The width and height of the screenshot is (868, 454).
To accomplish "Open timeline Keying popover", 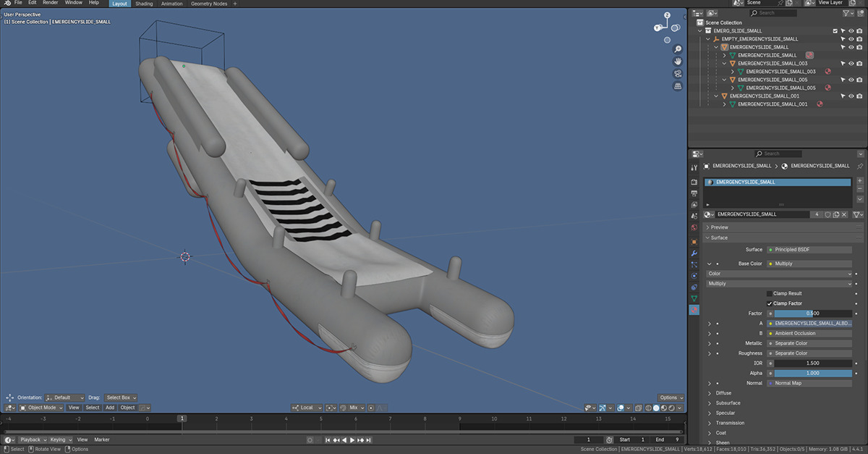I will pos(60,440).
